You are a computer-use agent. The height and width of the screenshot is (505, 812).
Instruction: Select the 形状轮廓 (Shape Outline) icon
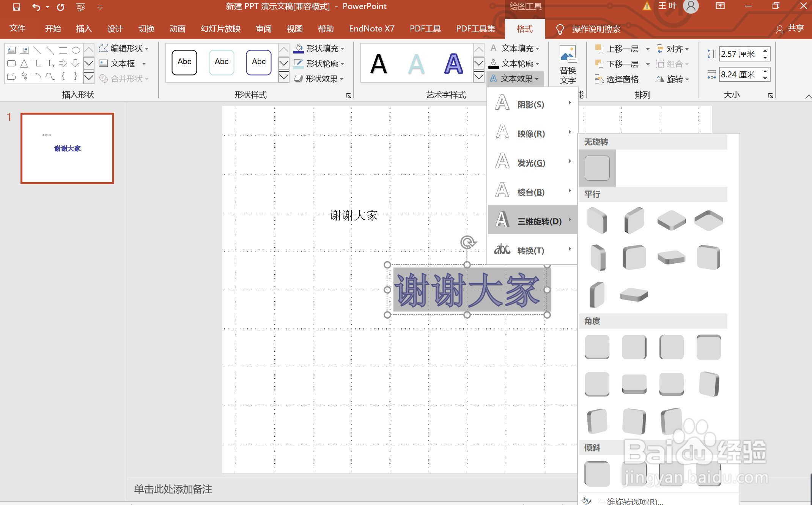(299, 63)
